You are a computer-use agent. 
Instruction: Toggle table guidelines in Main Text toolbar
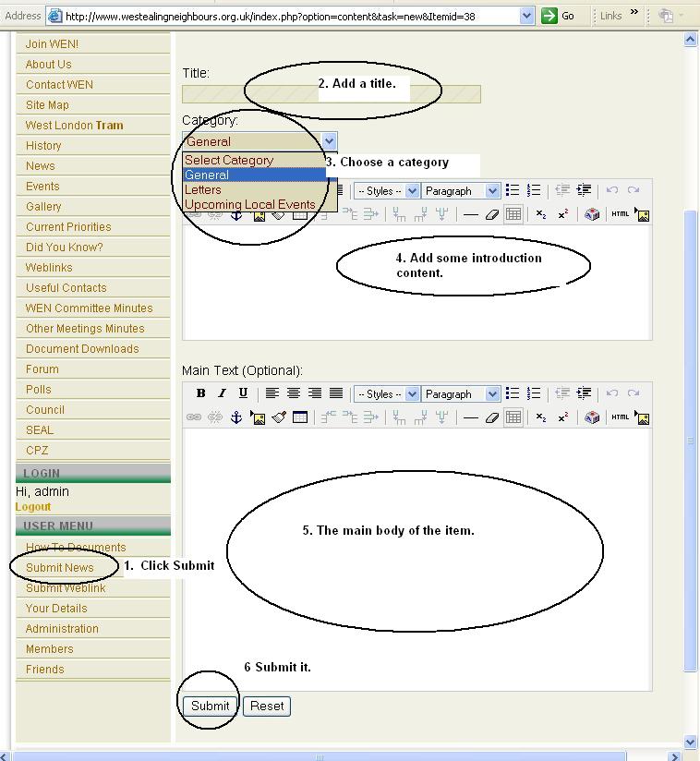[x=513, y=417]
